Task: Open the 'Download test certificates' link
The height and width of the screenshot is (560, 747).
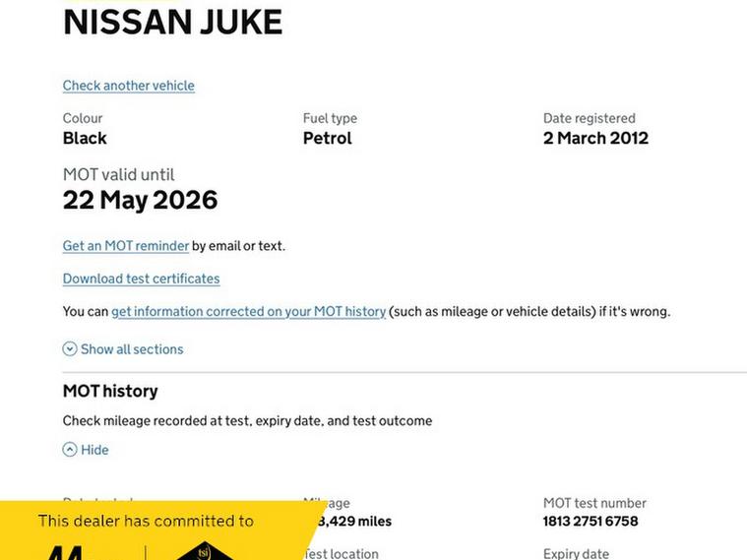Action: pos(142,279)
